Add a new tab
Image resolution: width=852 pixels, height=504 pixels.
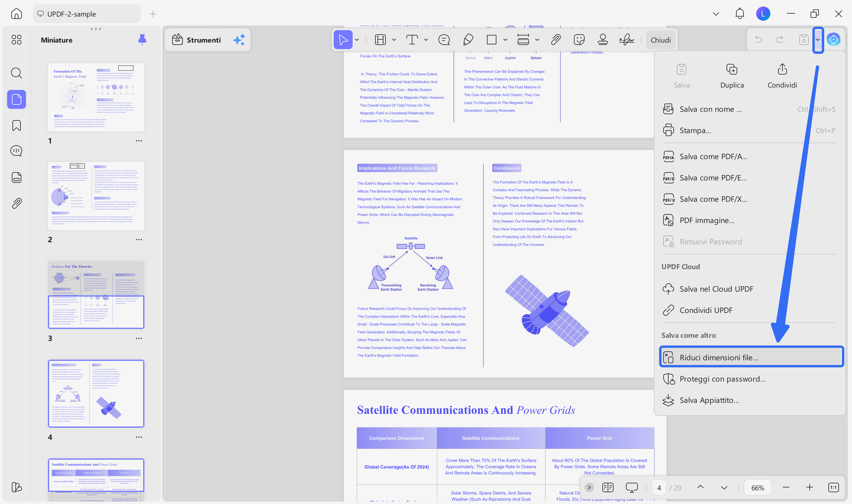coord(153,14)
